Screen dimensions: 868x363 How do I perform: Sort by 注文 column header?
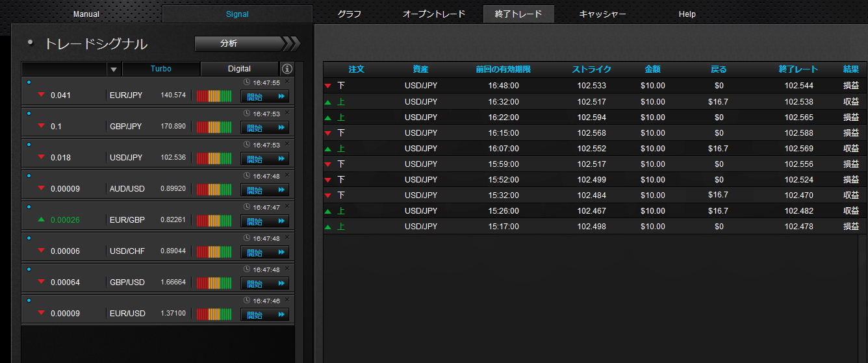[x=356, y=69]
